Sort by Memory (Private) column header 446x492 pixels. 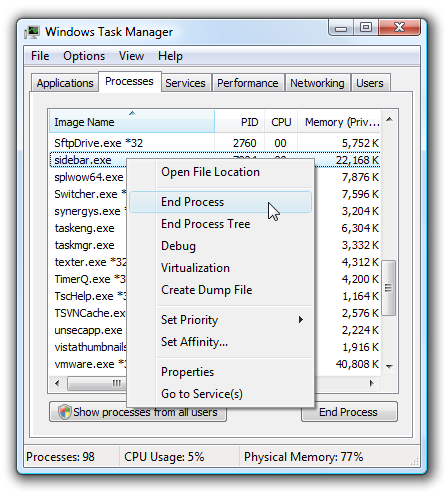pos(339,122)
